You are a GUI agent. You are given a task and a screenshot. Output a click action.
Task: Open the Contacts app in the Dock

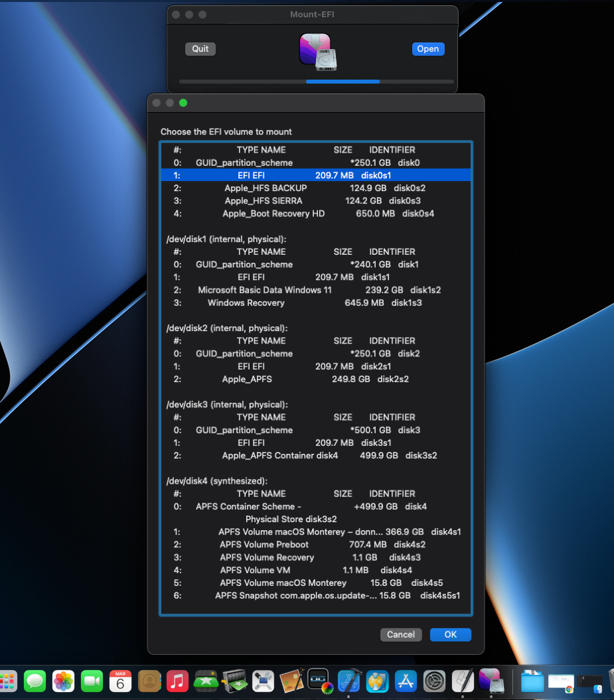[149, 681]
